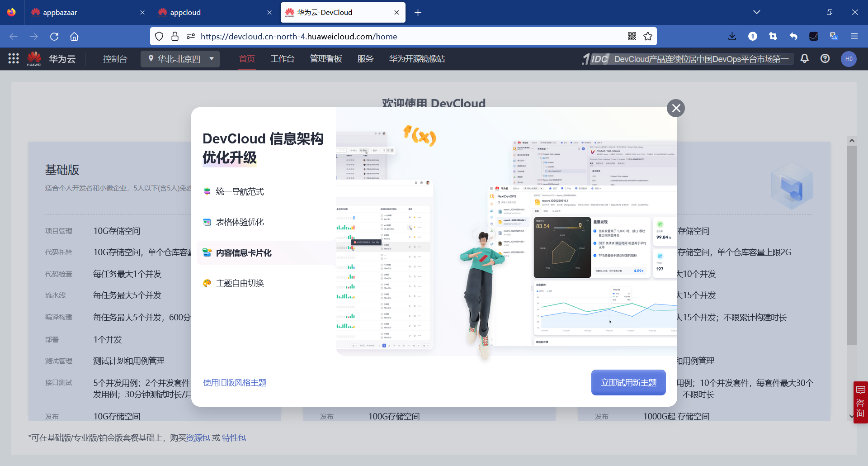
Task: Select 工作台 in the navigation bar
Action: (283, 59)
